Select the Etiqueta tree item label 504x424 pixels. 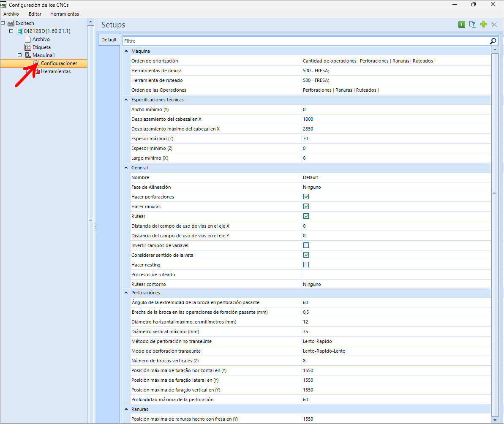(41, 47)
